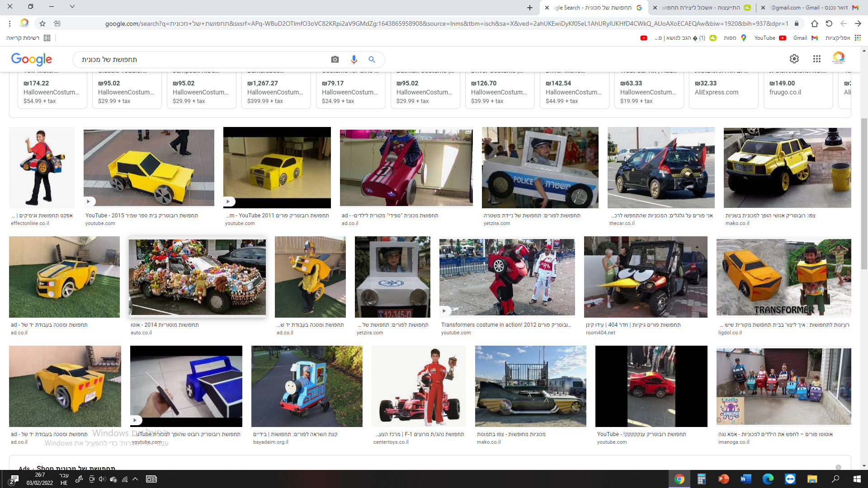
Task: Open PowerPoint from the taskbar
Action: pyautogui.click(x=723, y=479)
